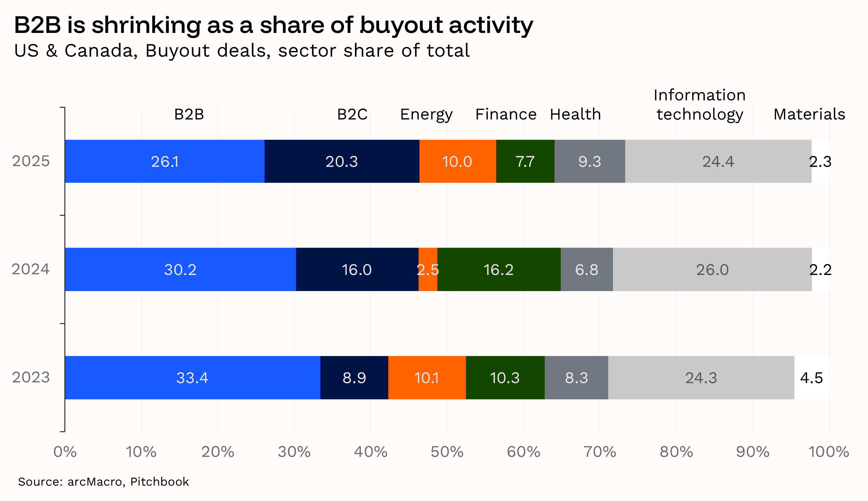The height and width of the screenshot is (501, 868).
Task: Click the Energy column header label
Action: point(426,114)
